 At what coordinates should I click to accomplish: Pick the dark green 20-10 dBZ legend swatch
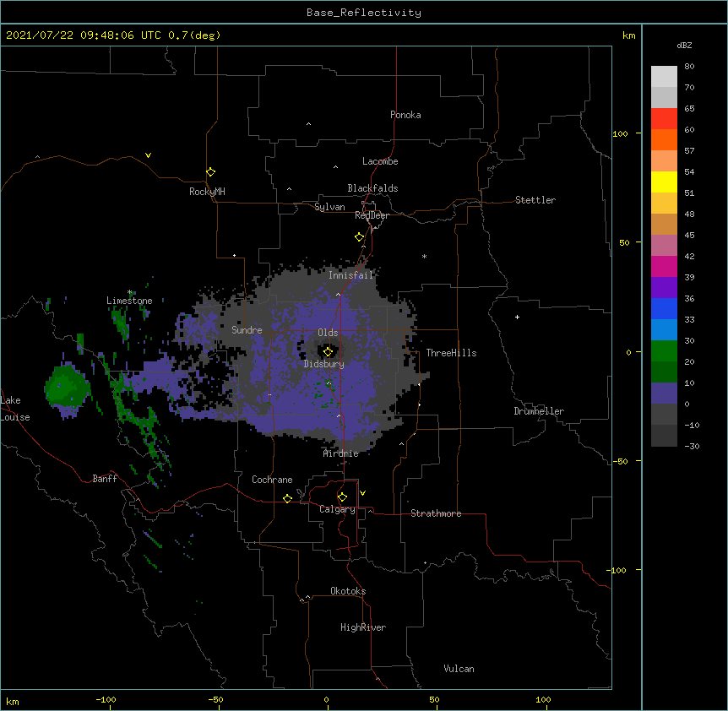coord(664,372)
